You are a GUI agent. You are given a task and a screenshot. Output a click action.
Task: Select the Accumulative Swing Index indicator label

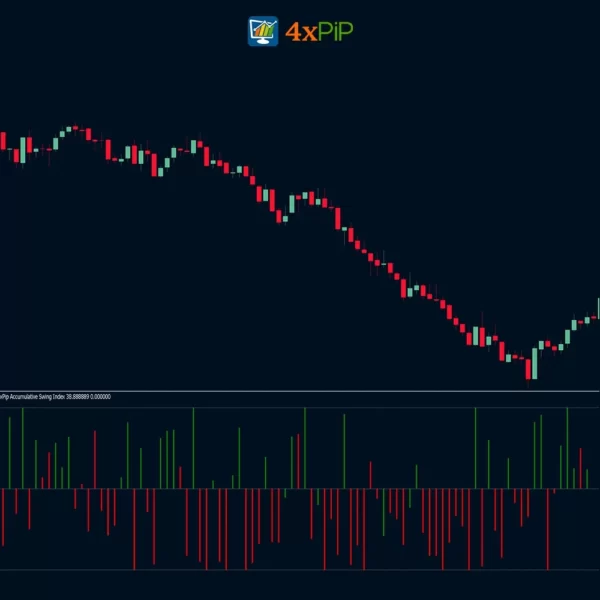36,397
